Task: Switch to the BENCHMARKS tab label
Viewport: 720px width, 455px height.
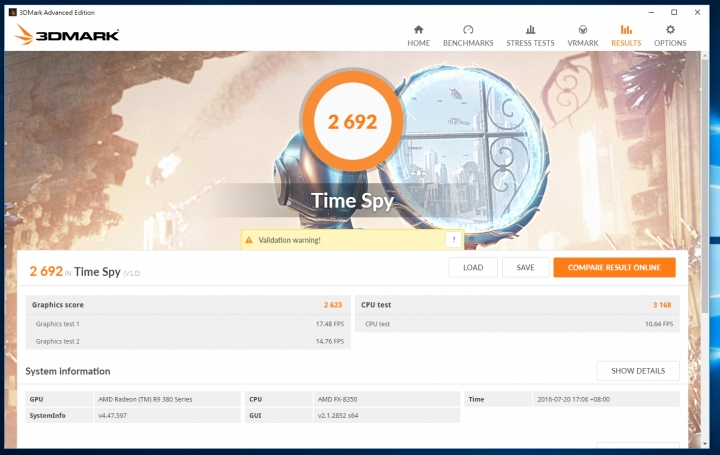Action: click(468, 43)
